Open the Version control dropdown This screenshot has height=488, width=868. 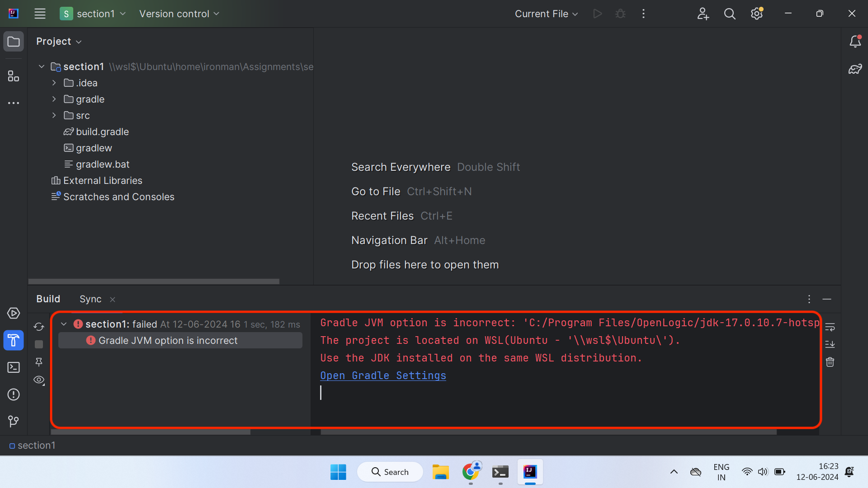(x=179, y=14)
